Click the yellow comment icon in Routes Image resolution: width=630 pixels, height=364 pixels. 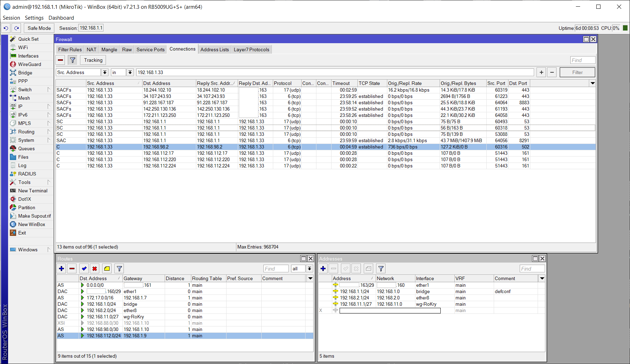(x=107, y=269)
